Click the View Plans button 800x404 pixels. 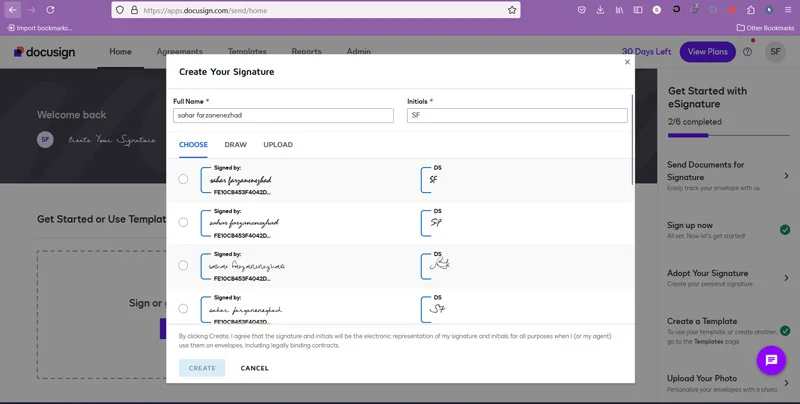708,52
